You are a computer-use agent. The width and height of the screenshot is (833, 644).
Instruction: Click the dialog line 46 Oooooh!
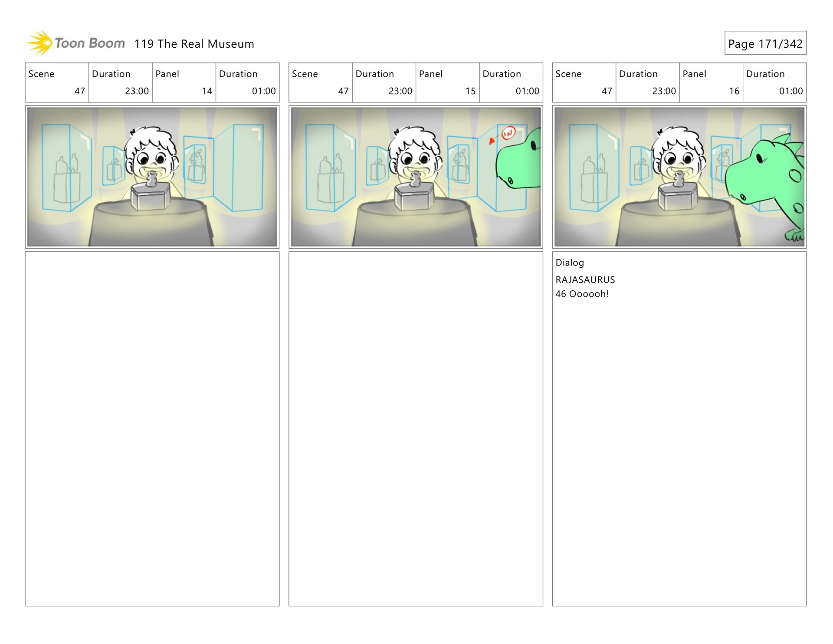[x=582, y=294]
